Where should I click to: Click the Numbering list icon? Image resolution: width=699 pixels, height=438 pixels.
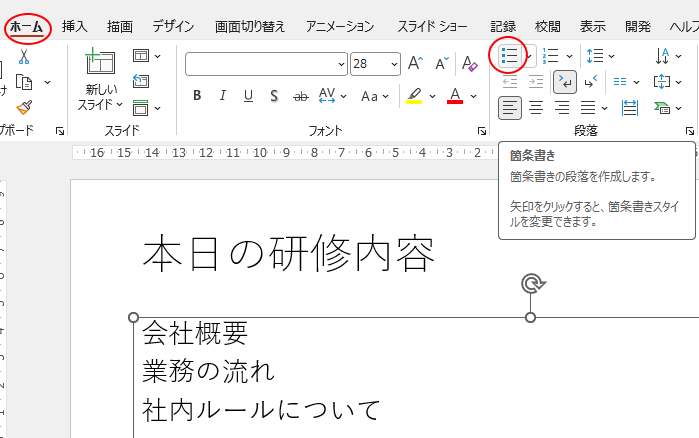coord(551,56)
